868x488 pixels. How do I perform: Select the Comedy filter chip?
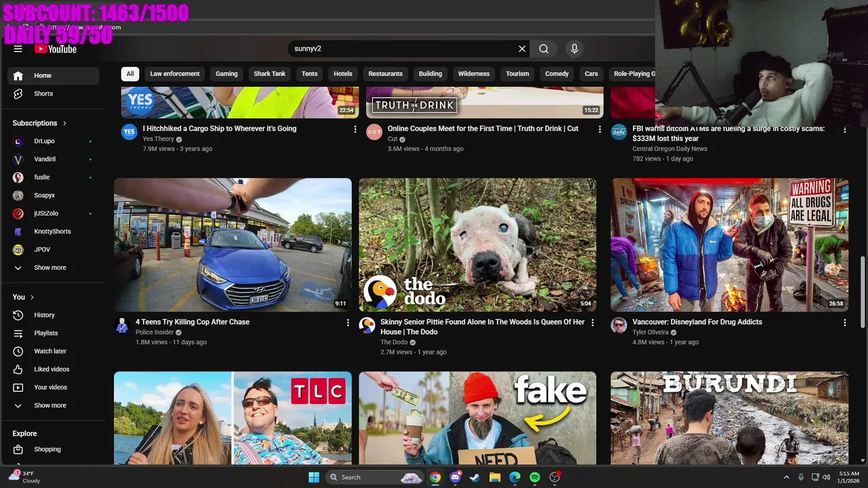[557, 74]
